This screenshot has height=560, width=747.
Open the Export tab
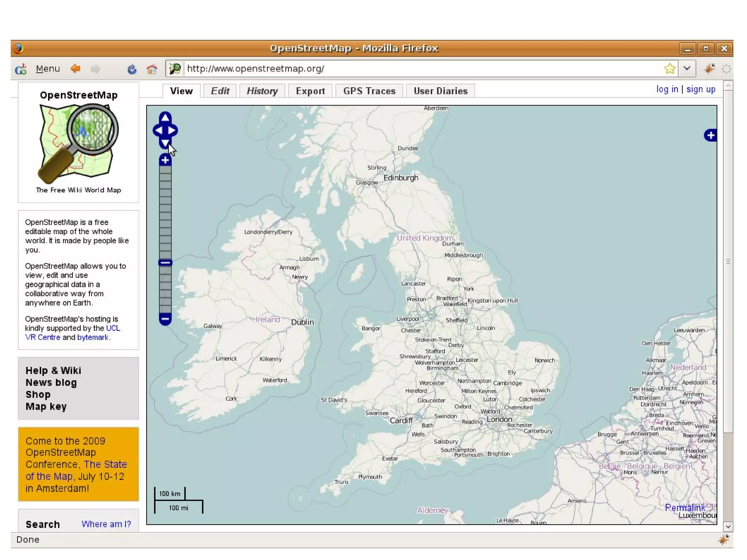tap(310, 91)
